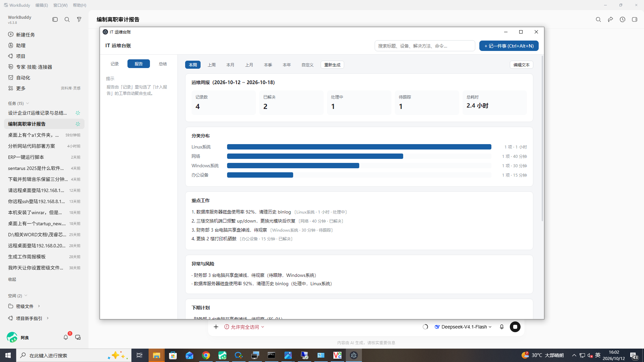Stop generation with black stop button
The image size is (644, 362).
(515, 327)
